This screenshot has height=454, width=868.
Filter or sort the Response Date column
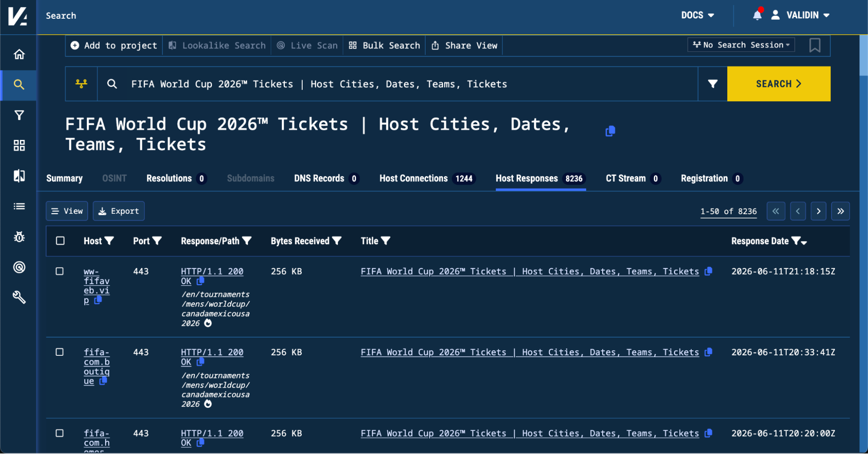pos(799,241)
